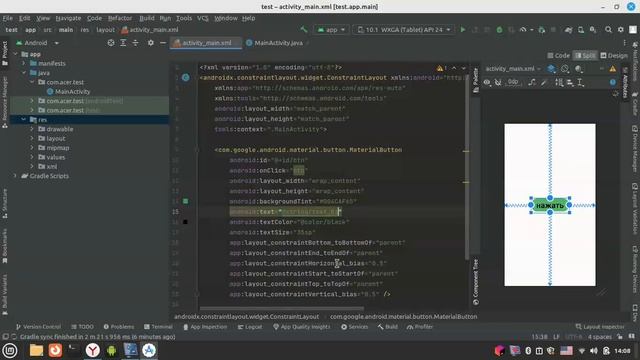Open the Android project view dropdown
The image size is (640, 360).
click(38, 43)
